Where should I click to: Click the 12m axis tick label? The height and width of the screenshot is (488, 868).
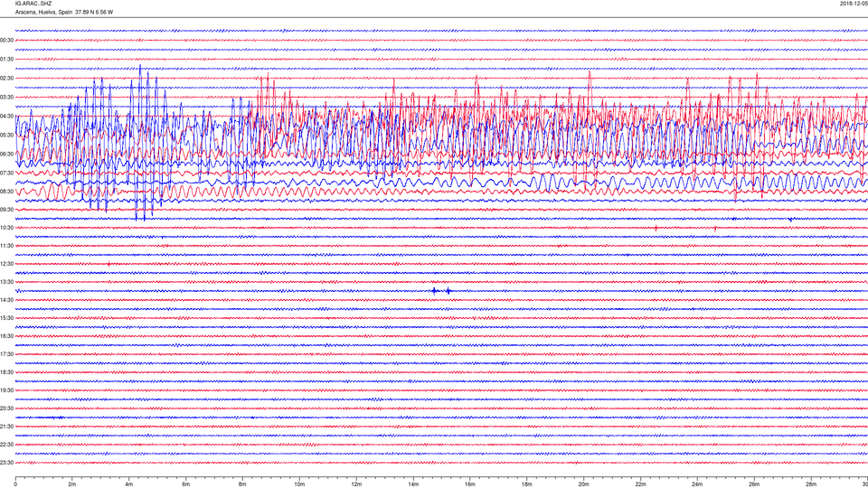tap(356, 484)
